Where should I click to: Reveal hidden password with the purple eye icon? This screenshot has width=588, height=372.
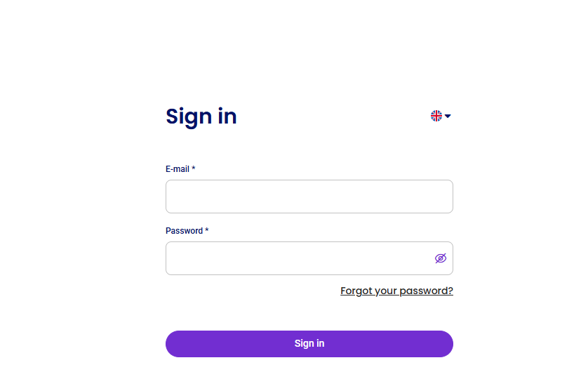441,258
